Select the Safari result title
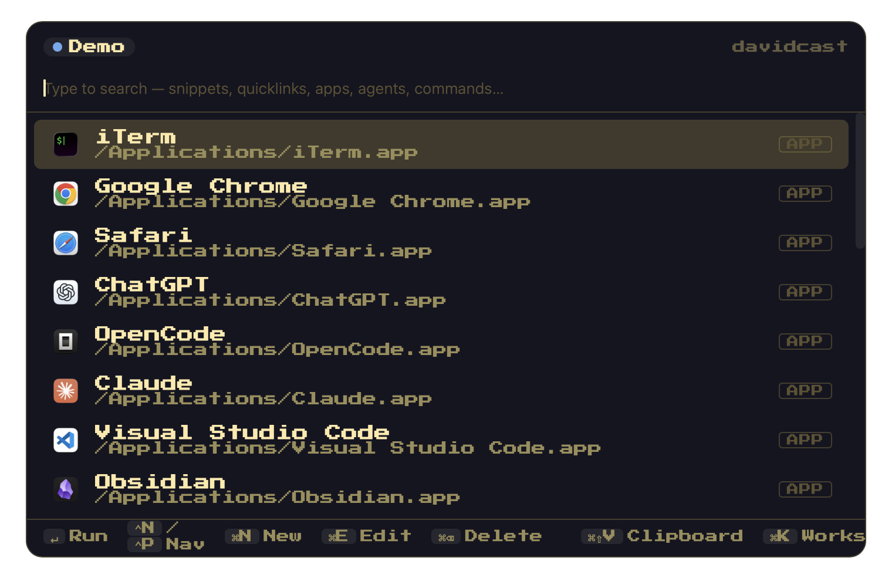This screenshot has width=892, height=588. [x=143, y=235]
